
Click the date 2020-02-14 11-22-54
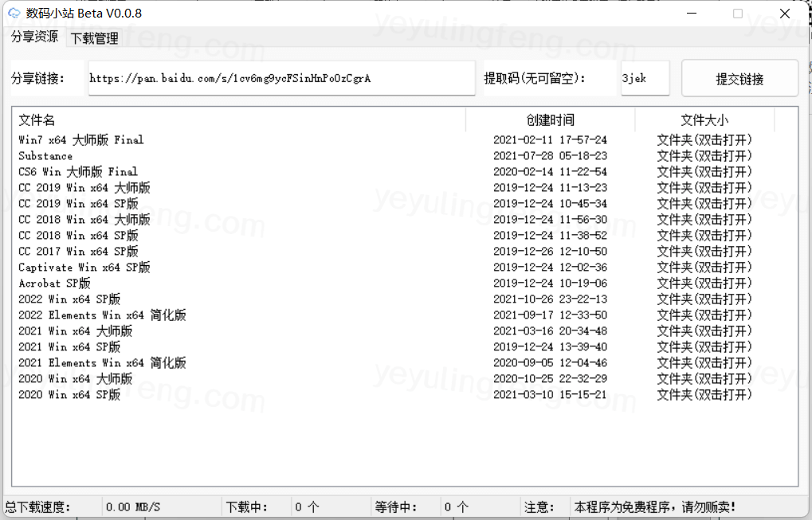(550, 172)
